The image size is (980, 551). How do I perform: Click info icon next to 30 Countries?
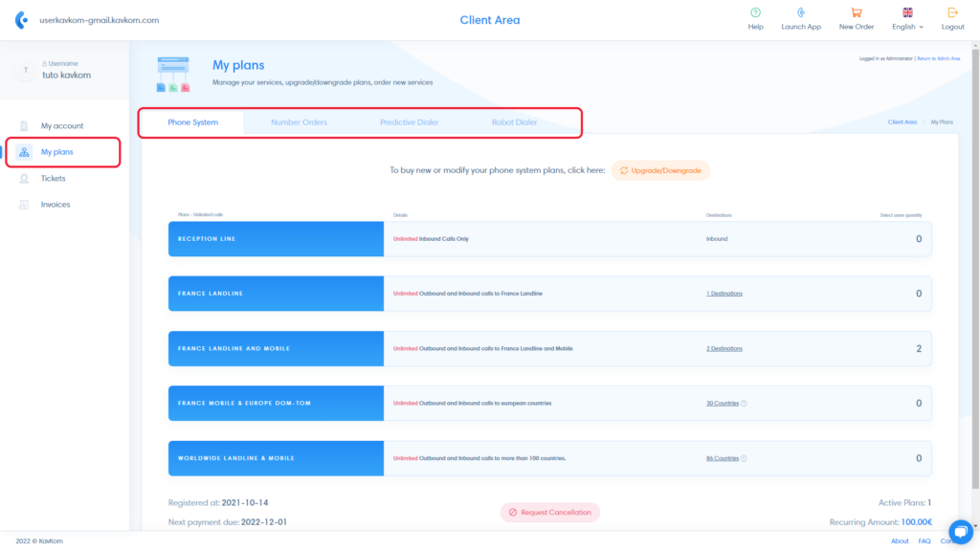pyautogui.click(x=744, y=404)
